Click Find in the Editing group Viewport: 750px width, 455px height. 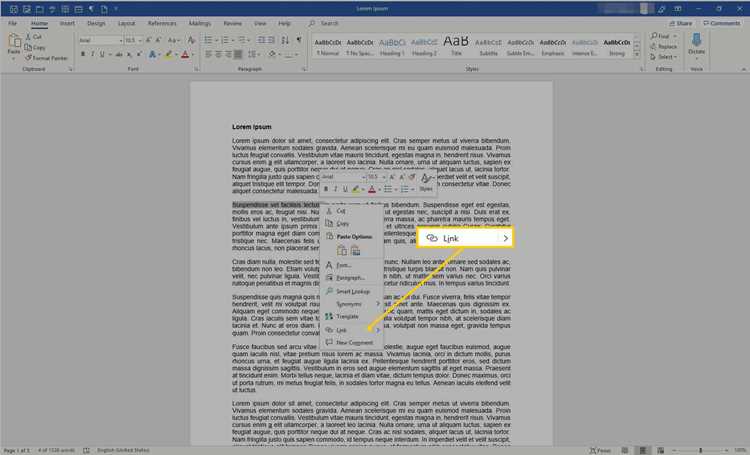(663, 36)
